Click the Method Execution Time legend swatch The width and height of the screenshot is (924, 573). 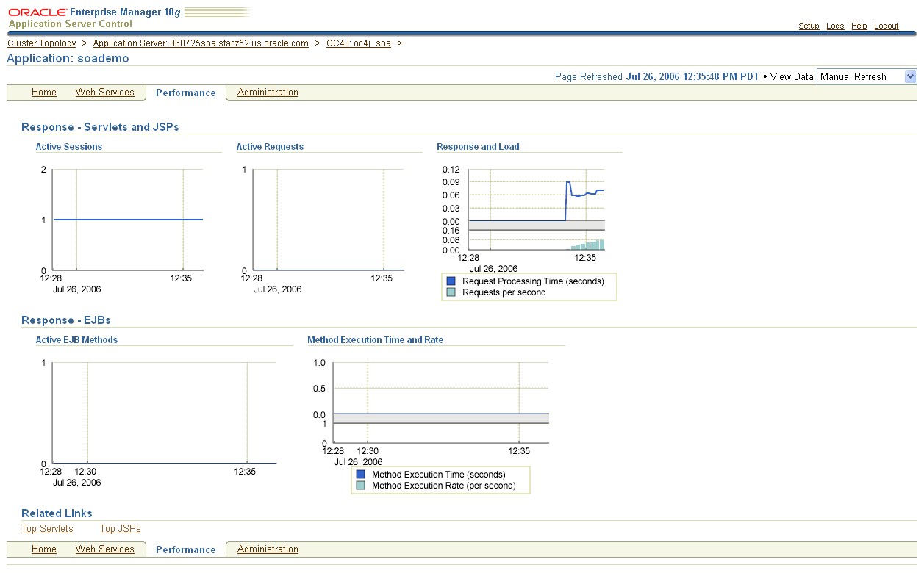[361, 475]
